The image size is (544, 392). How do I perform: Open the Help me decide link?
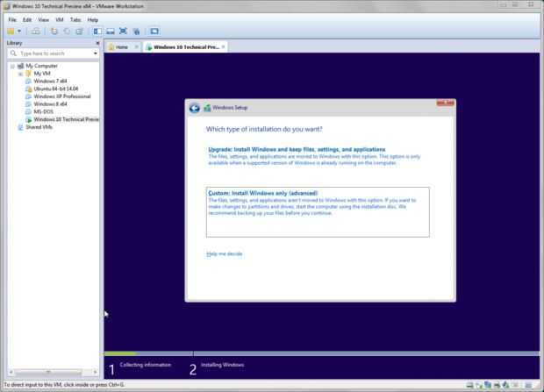pos(225,254)
